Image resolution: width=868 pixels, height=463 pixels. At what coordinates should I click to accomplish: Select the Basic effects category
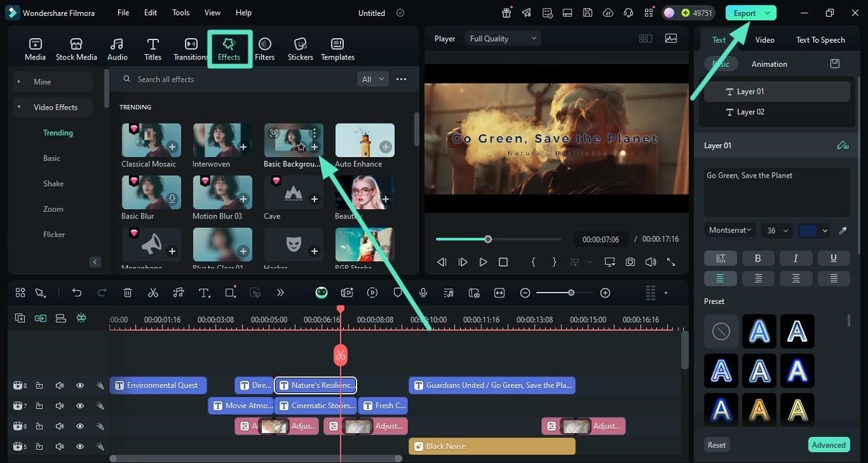[x=52, y=158]
